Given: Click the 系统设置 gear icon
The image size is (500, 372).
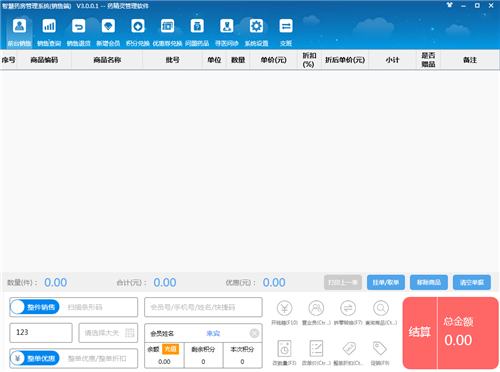Looking at the screenshot, I should point(256,26).
